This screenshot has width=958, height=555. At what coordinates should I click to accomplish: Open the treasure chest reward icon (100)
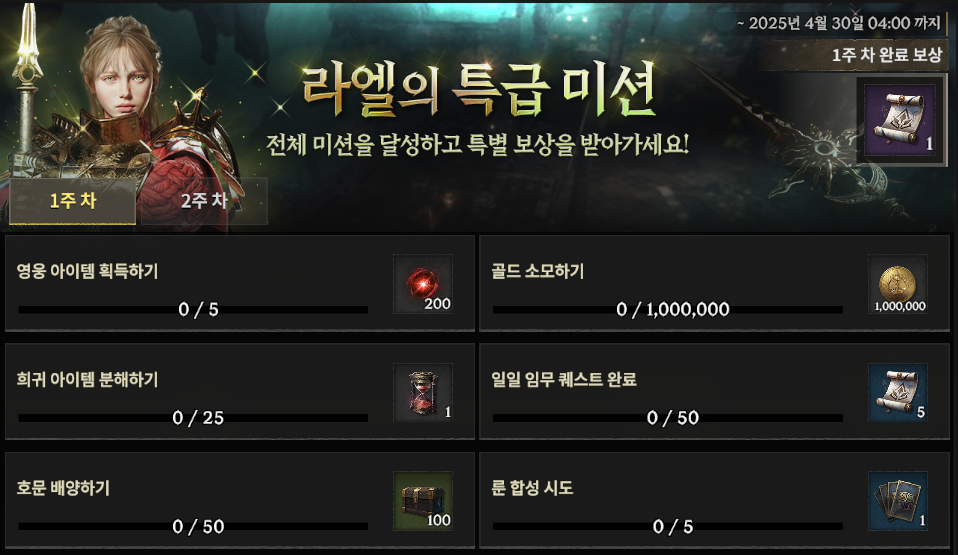[x=423, y=501]
